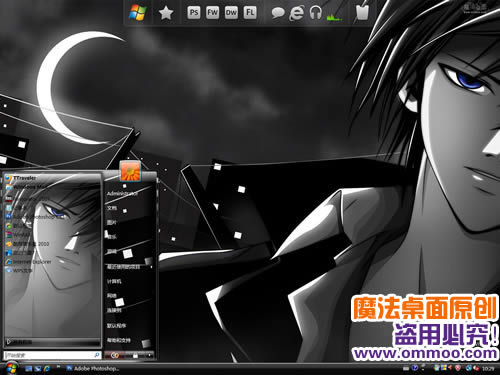Viewport: 500px width, 375px height.
Task: Click the taskbar Start orb
Action: [11, 368]
